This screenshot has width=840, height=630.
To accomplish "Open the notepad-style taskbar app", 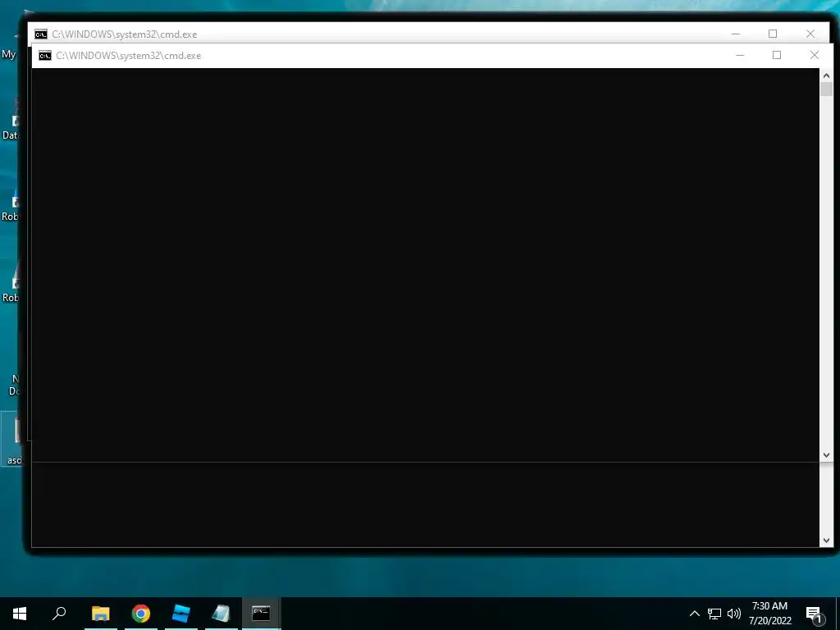I will 221,614.
